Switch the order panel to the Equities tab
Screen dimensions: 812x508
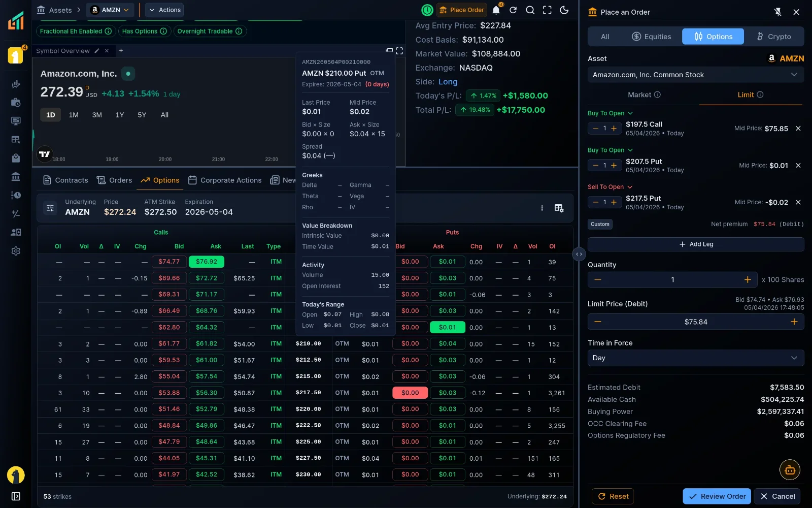click(x=651, y=37)
